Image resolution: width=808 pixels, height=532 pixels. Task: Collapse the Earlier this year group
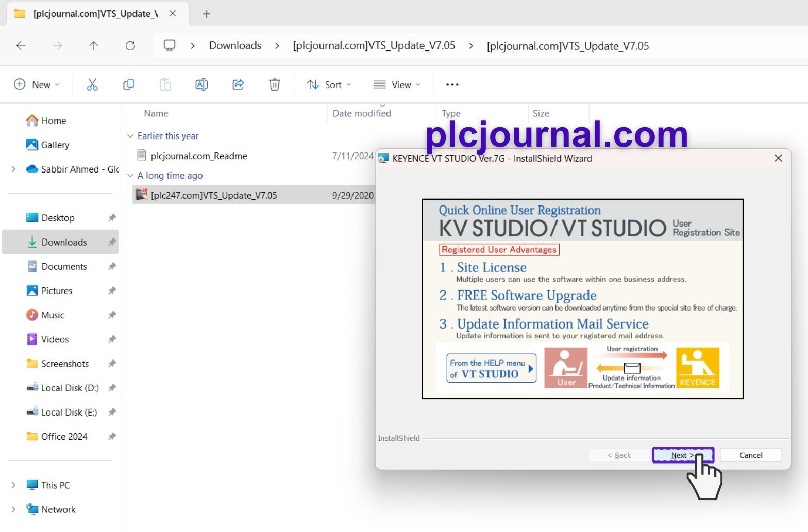tap(130, 136)
